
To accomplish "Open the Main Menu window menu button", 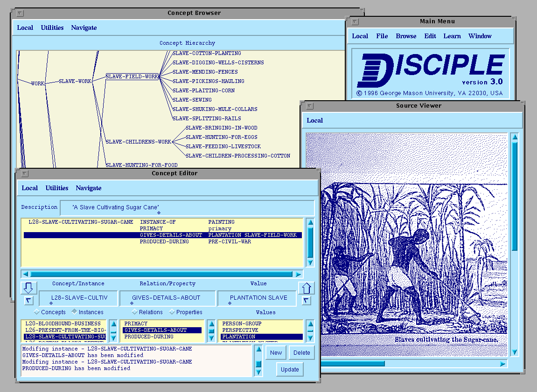I will [x=355, y=21].
